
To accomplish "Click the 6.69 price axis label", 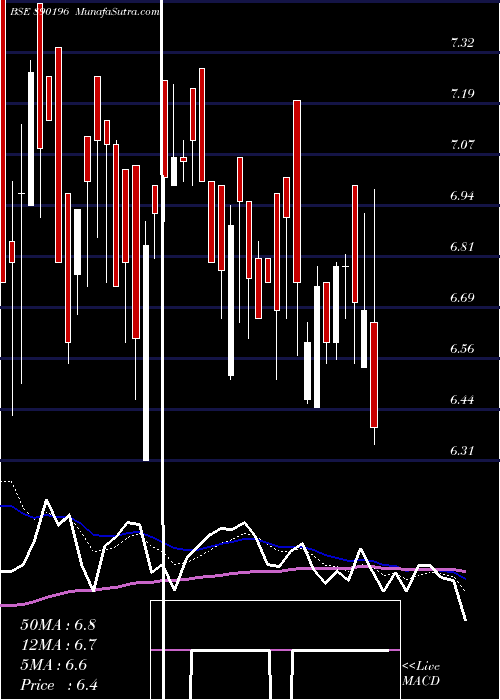I will (462, 297).
